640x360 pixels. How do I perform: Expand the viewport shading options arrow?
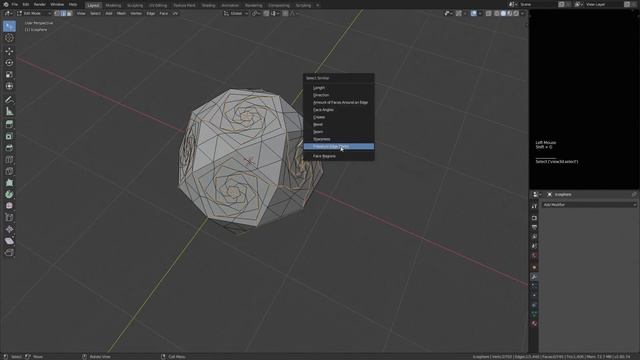pyautogui.click(x=522, y=13)
